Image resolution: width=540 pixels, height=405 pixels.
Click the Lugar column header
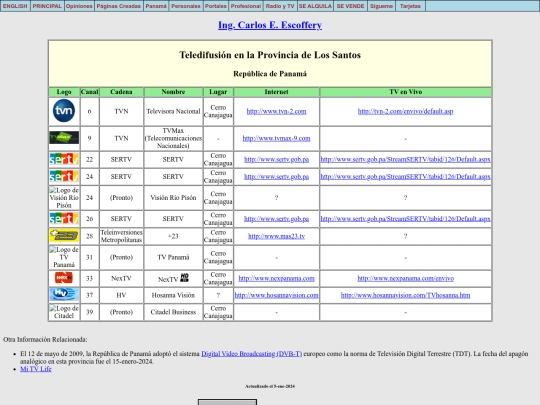(x=218, y=92)
